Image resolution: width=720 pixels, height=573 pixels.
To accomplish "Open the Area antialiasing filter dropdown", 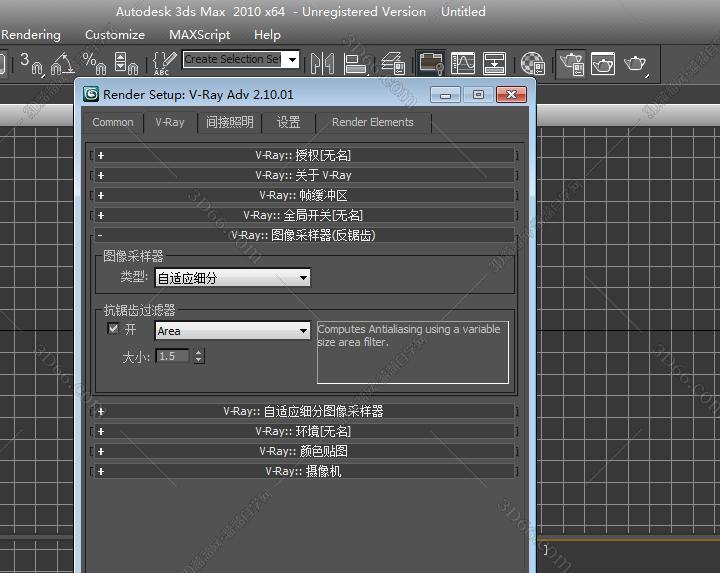I will (x=232, y=331).
